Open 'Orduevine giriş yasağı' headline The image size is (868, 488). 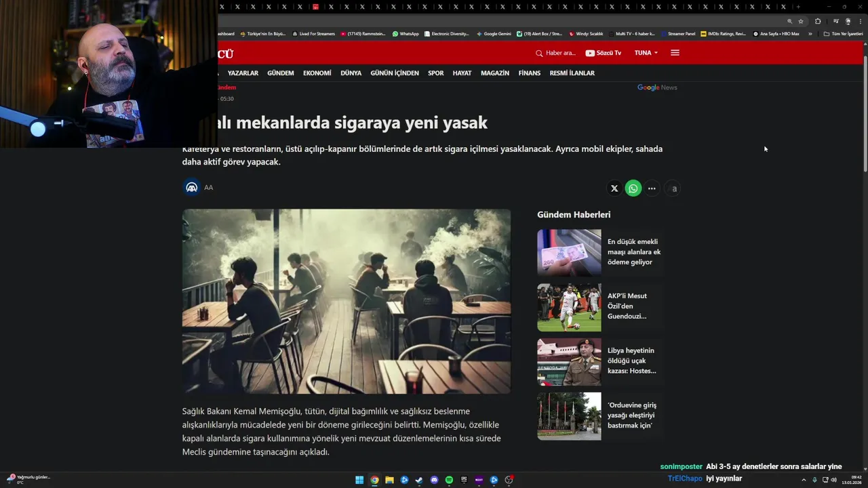632,415
